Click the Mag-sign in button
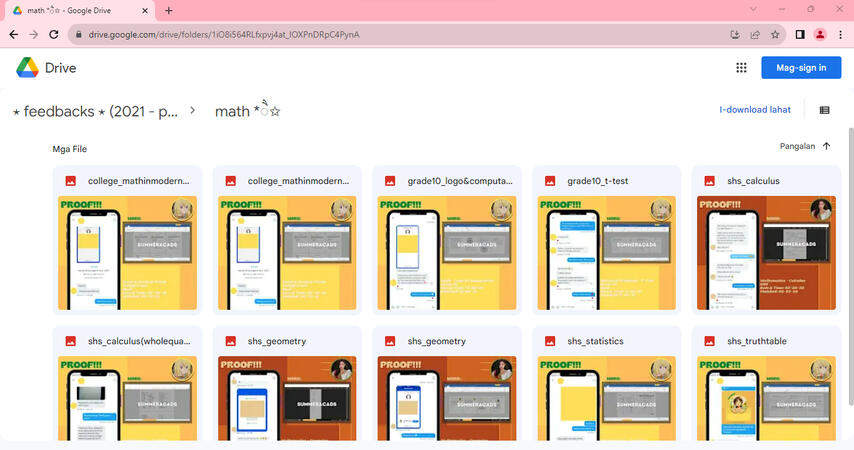Viewport: 854px width, 450px height. [x=801, y=68]
